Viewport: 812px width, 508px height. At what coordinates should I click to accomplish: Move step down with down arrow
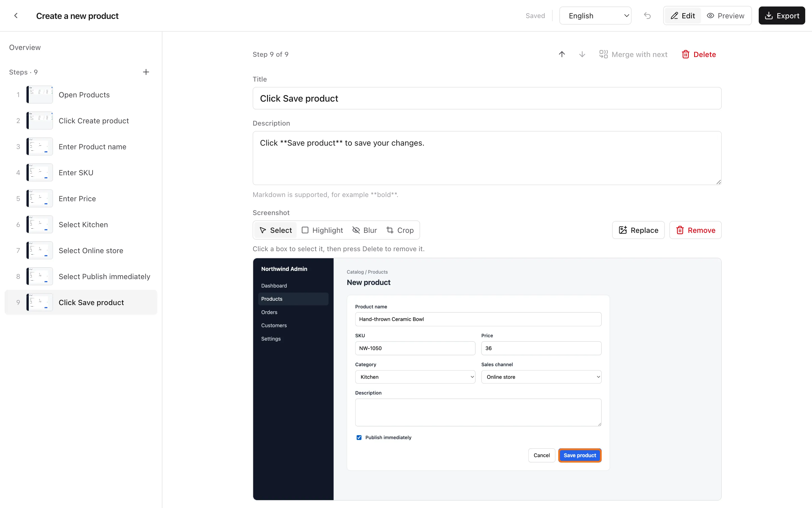582,54
